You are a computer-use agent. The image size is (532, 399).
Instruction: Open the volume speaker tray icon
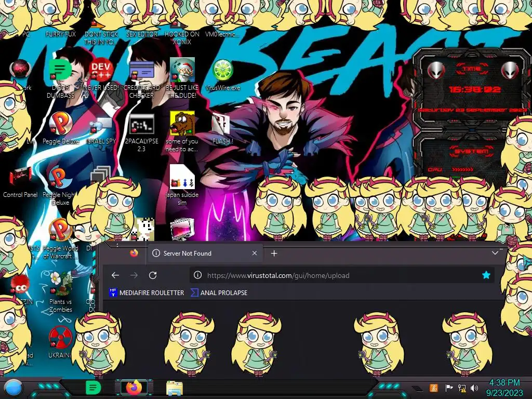474,388
